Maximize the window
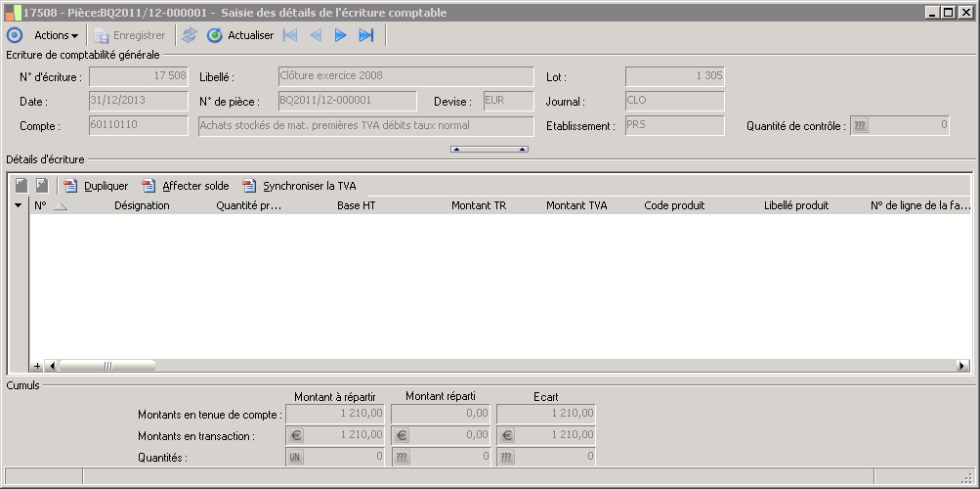This screenshot has width=980, height=489. click(950, 12)
